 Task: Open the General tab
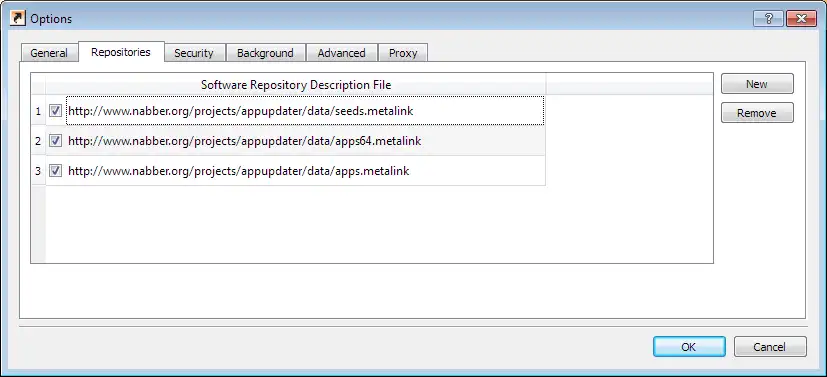49,53
